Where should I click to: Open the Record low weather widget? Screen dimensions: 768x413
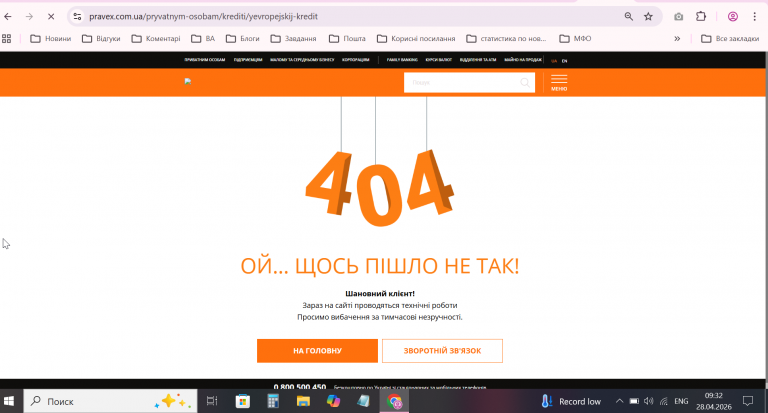coord(571,401)
